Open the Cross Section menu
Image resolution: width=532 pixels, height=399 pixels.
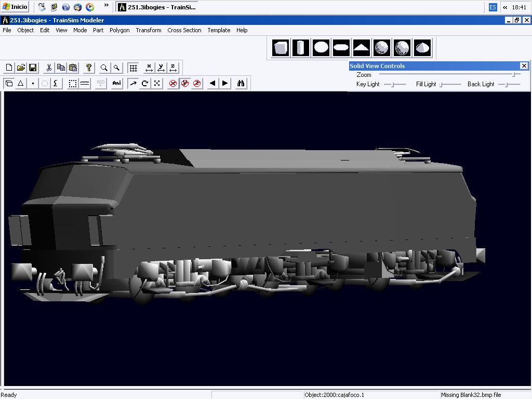pyautogui.click(x=184, y=30)
